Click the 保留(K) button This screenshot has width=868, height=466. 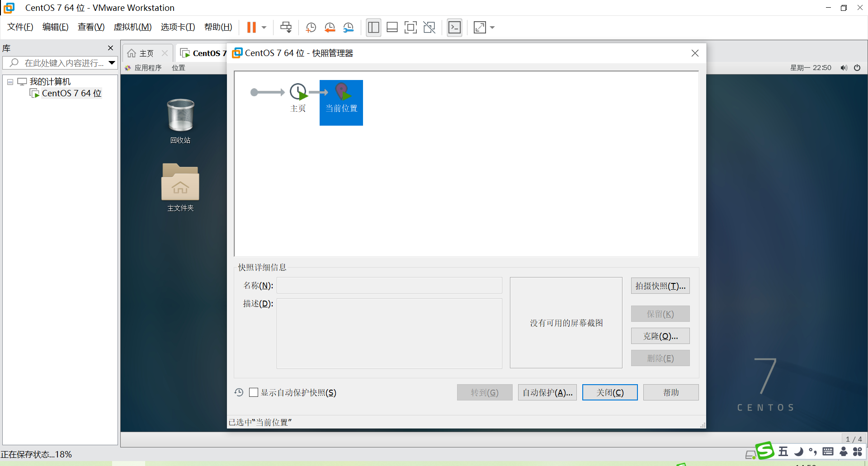660,314
